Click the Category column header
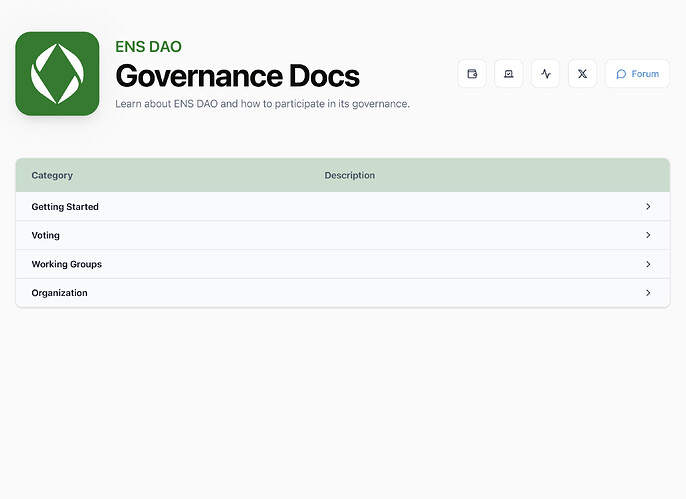 pyautogui.click(x=52, y=175)
